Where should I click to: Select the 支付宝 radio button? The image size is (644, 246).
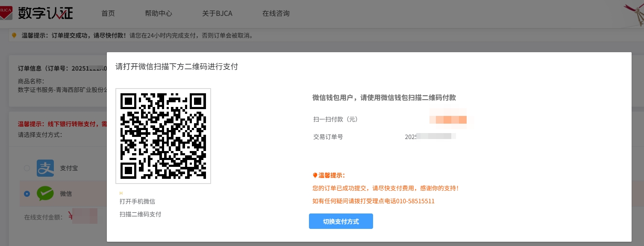27,168
